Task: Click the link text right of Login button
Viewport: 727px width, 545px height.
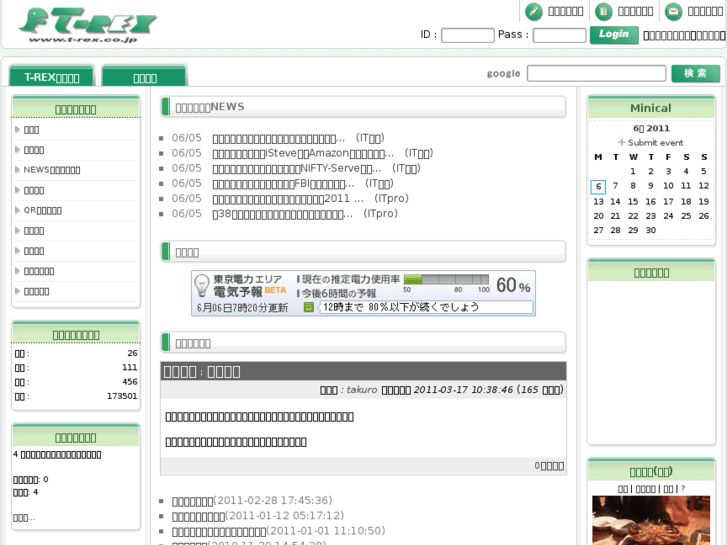Action: [684, 35]
